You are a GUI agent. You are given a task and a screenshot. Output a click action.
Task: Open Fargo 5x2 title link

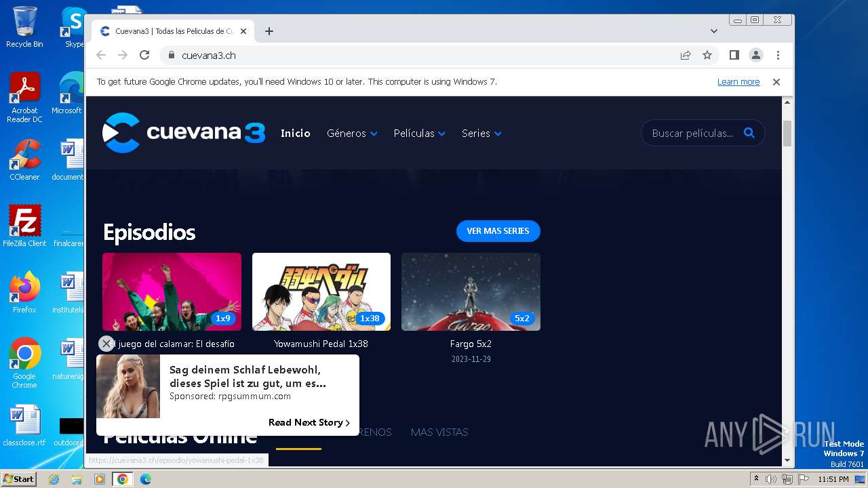coord(471,344)
